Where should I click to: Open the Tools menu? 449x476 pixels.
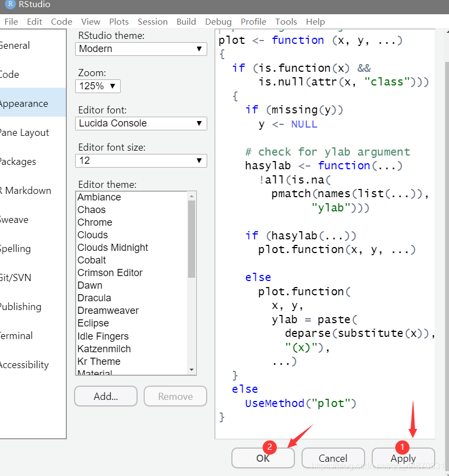[286, 22]
